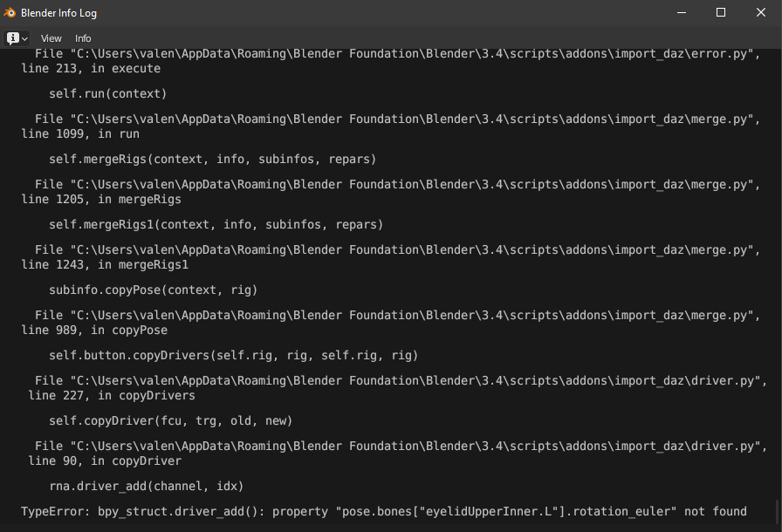Image resolution: width=782 pixels, height=532 pixels.
Task: Select the subinfo.copyPose(context, rig) line
Action: pyautogui.click(x=153, y=290)
